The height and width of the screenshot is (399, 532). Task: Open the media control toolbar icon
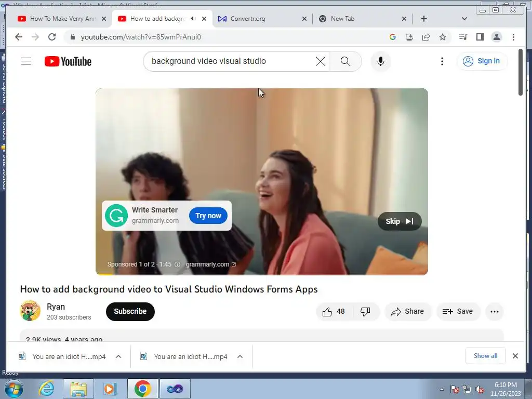463,37
